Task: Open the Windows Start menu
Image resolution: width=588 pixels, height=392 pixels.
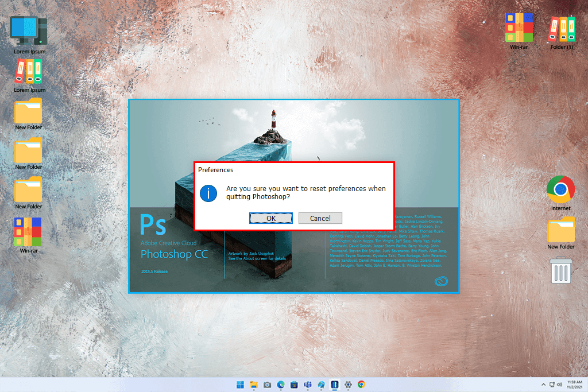Action: click(241, 385)
